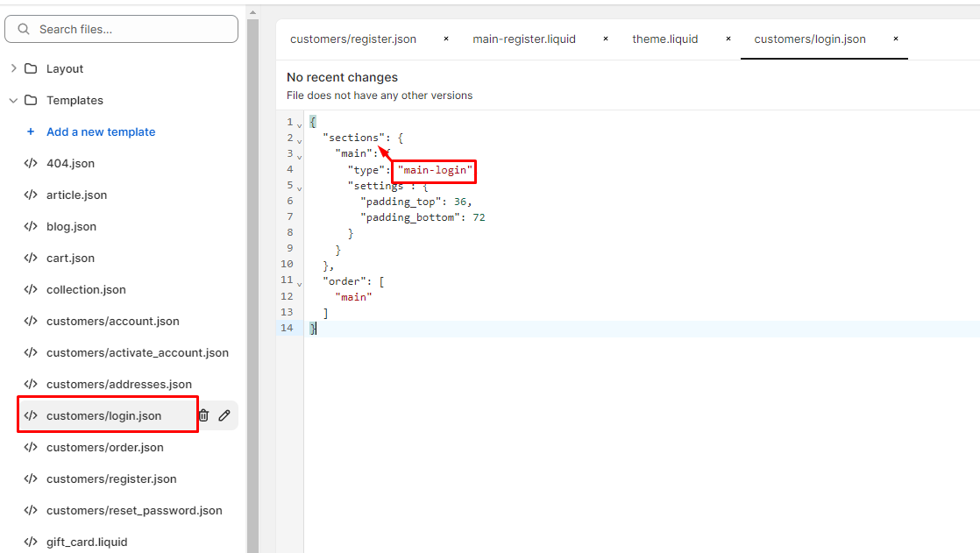980x553 pixels.
Task: Fold the main block at line 3
Action: (300, 157)
